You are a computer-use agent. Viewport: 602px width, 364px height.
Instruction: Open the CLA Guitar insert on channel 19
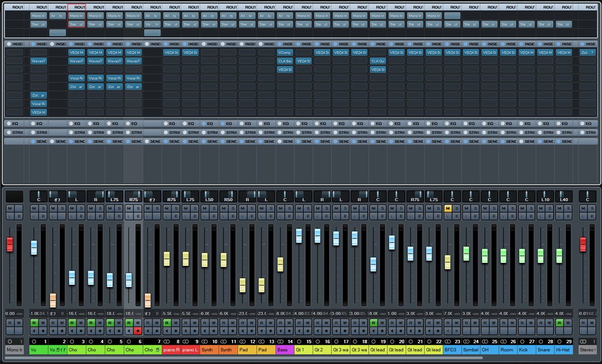(378, 61)
